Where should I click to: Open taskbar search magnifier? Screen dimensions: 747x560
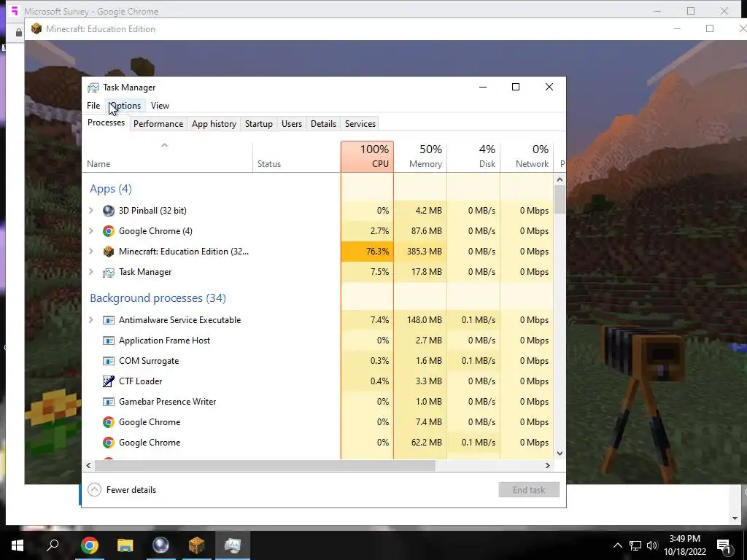tap(53, 545)
